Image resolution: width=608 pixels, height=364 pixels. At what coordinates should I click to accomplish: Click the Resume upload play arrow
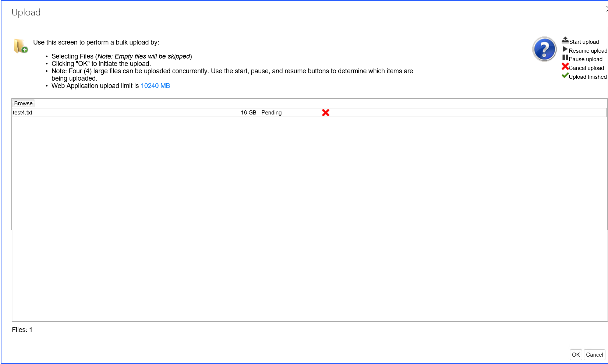point(565,49)
